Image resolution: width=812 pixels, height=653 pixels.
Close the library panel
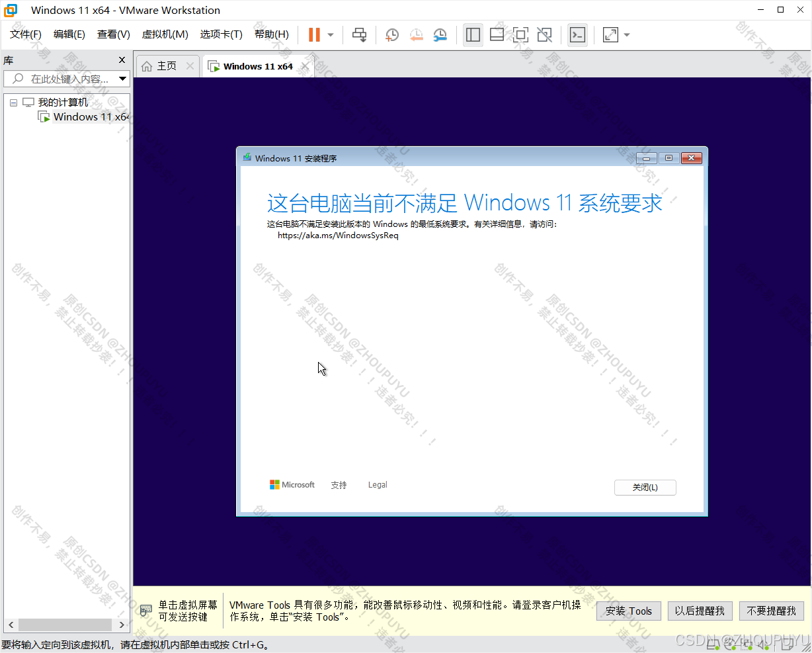point(122,60)
